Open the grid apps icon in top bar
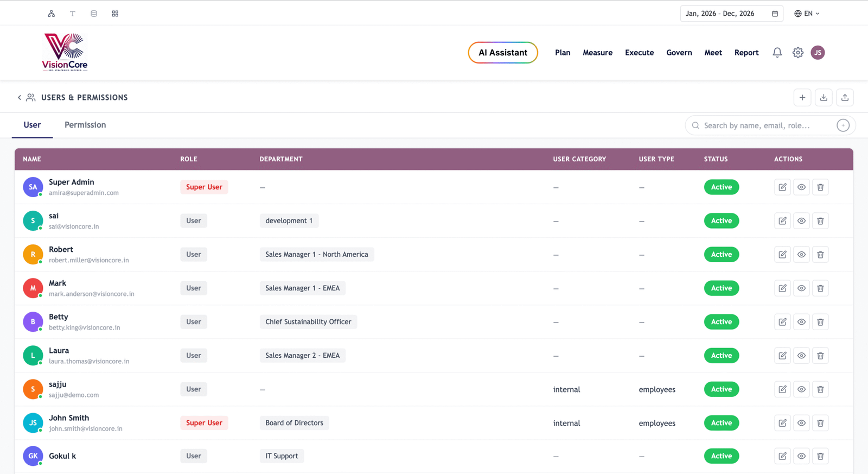868x474 pixels. click(115, 14)
